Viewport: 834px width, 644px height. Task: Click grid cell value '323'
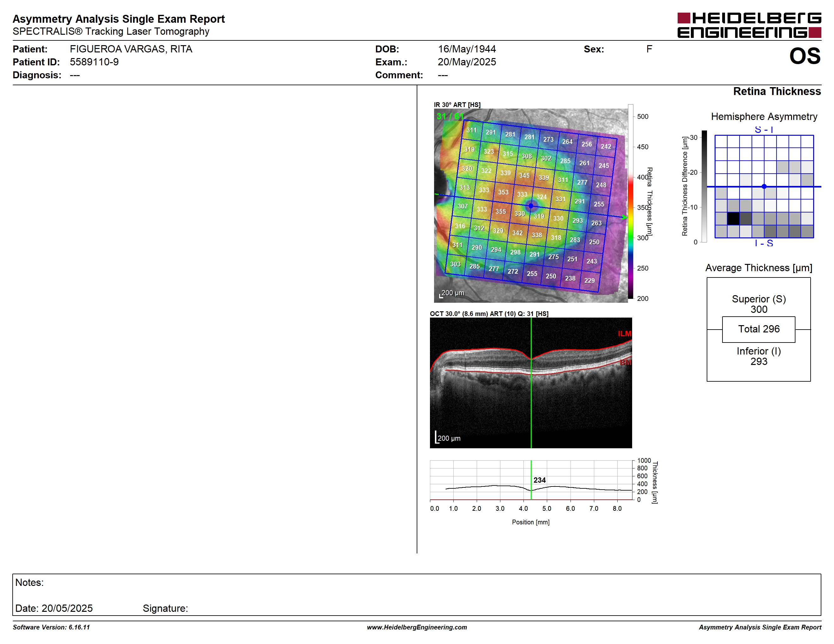(x=489, y=152)
